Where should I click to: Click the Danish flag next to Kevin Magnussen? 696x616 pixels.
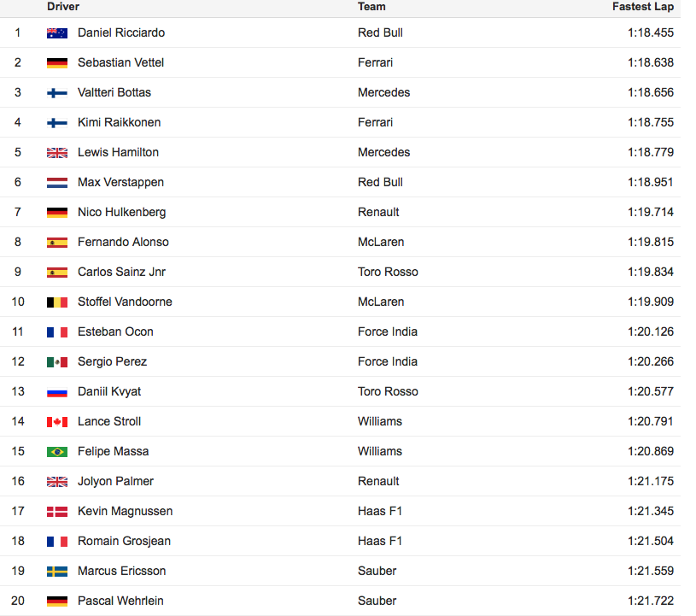[57, 512]
